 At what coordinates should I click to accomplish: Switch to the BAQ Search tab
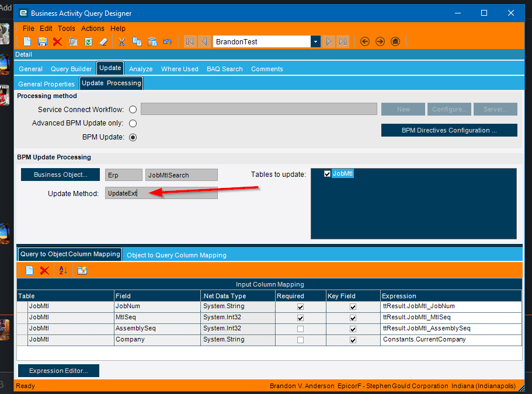[x=225, y=69]
